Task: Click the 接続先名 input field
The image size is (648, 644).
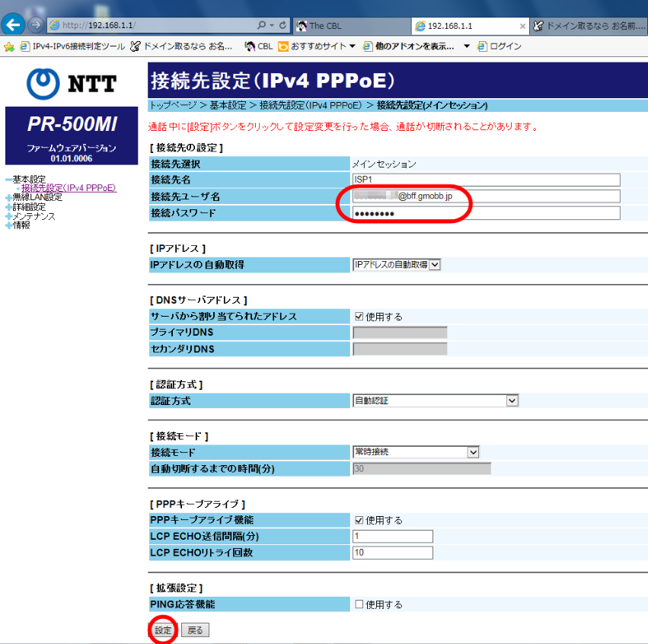Action: coord(486,180)
